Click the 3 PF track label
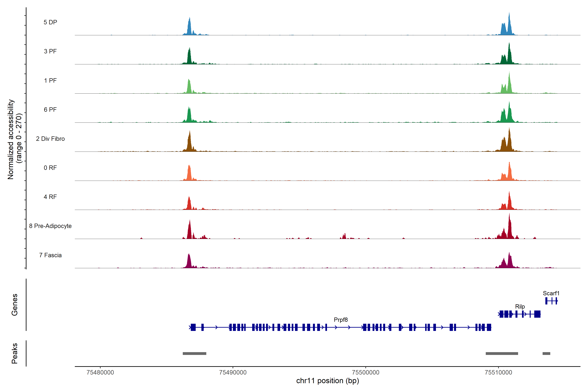588x392 pixels. [50, 51]
